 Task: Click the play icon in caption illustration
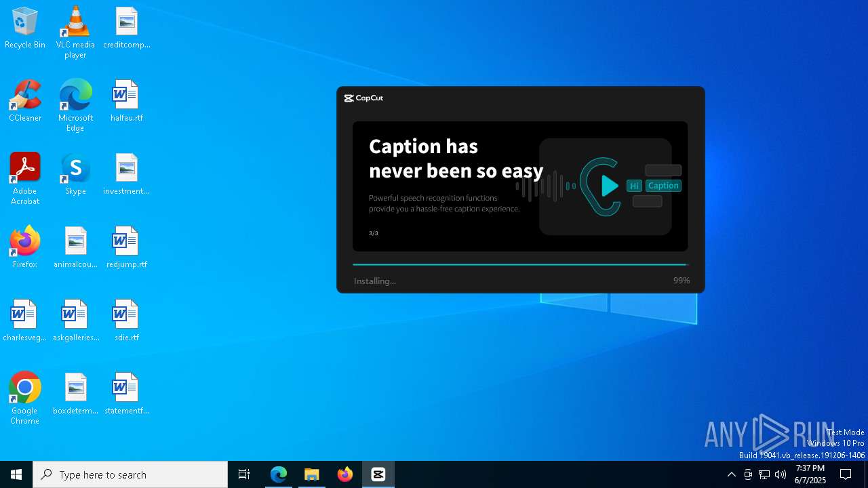610,186
